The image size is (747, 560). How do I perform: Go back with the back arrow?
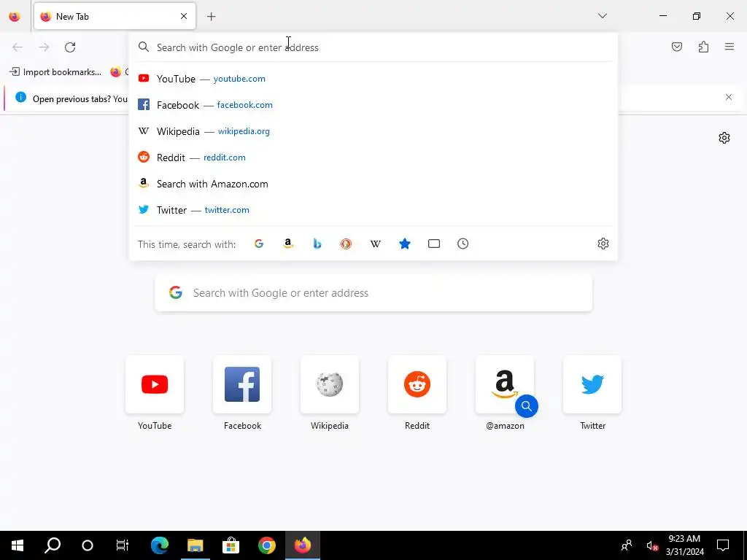pos(18,47)
